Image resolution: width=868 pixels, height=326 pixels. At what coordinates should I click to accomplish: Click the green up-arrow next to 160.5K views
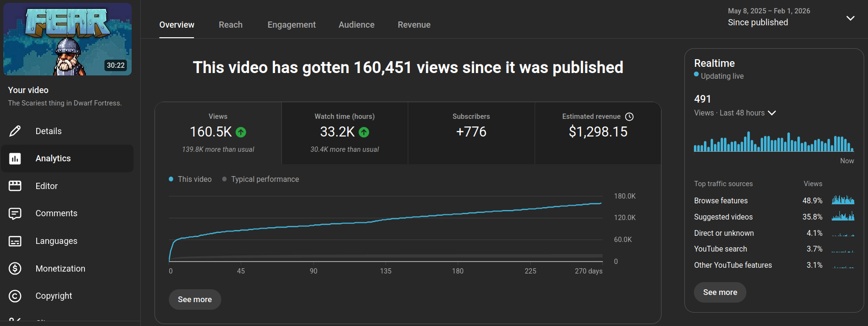241,132
